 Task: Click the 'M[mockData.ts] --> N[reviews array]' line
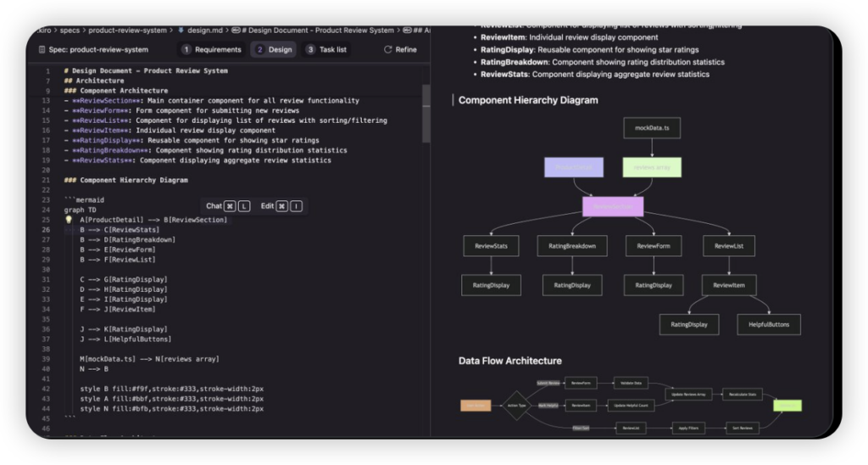149,359
